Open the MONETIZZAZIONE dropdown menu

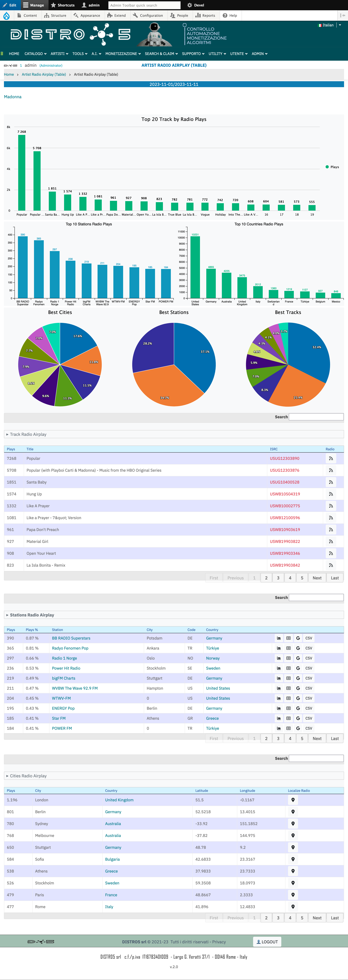pos(123,54)
